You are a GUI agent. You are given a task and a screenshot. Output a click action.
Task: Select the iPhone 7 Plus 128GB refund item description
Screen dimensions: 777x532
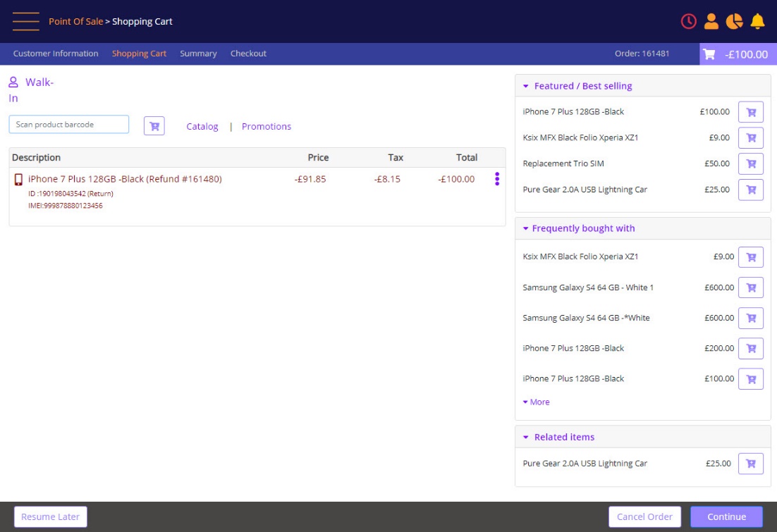pos(125,179)
